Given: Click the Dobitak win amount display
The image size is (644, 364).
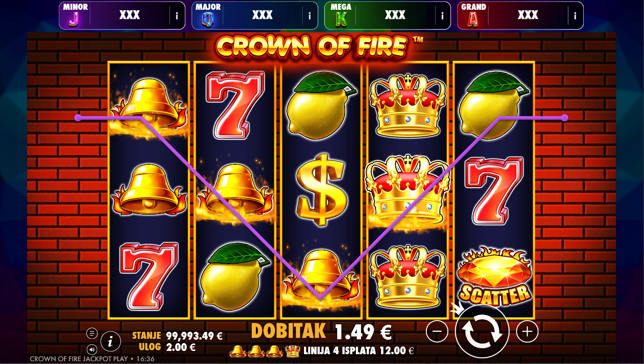Looking at the screenshot, I should coord(321,332).
